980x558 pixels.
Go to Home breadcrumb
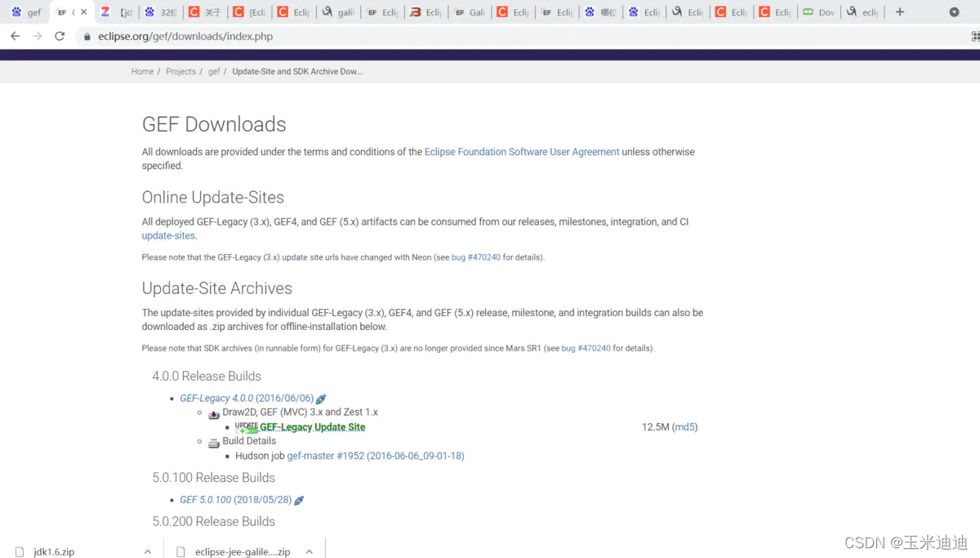pos(142,72)
